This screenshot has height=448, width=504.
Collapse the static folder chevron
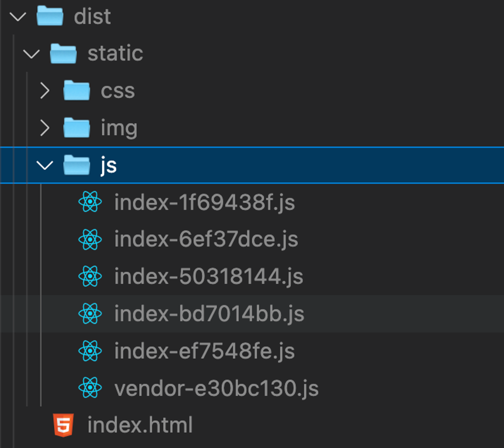pos(31,54)
